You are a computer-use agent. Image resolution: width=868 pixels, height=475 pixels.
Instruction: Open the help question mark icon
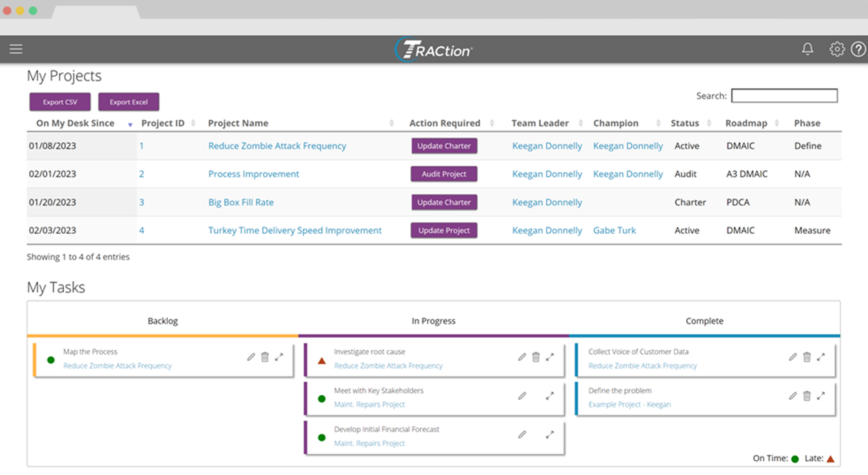click(859, 49)
